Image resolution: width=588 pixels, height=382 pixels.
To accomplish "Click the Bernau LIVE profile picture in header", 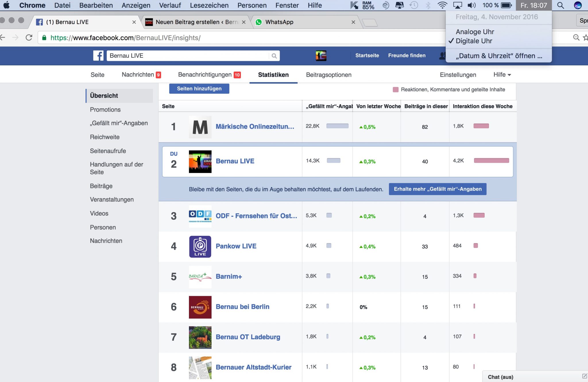I will [321, 56].
